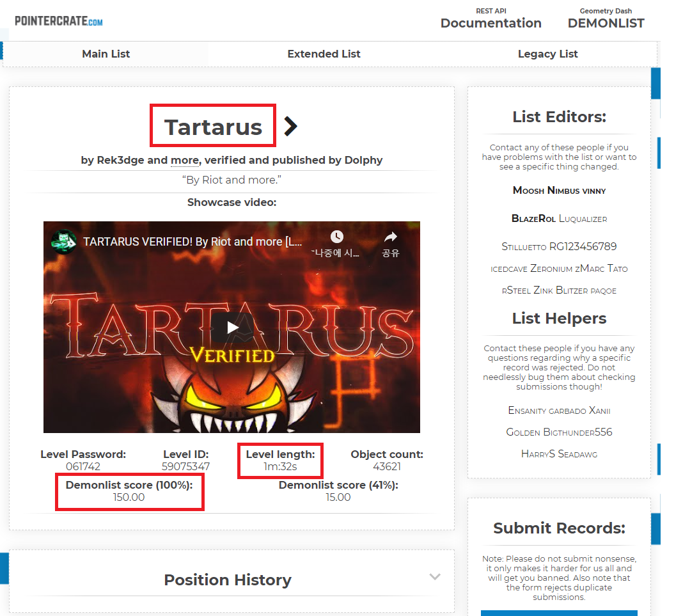Click list editor Blitzer
Screen dimensions: 683x616
(x=572, y=290)
